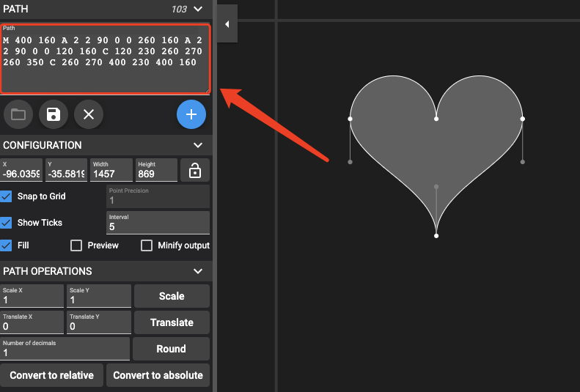Toggle the Show Ticks checkbox
Screen dimensions: 580x392
6,223
